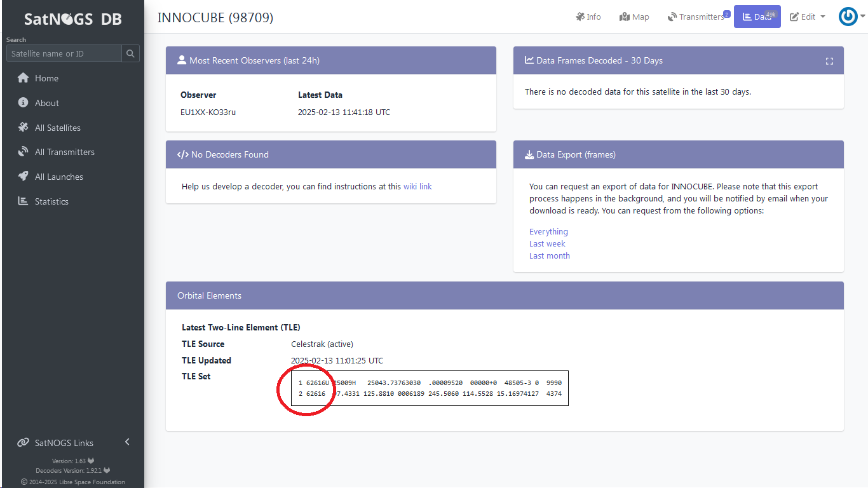868x488 pixels.
Task: Request Last week data export
Action: [547, 244]
